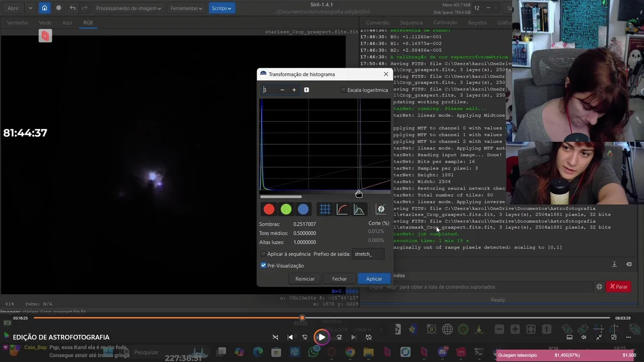This screenshot has height=362, width=644.
Task: Open the player captions icon
Action: point(570,337)
